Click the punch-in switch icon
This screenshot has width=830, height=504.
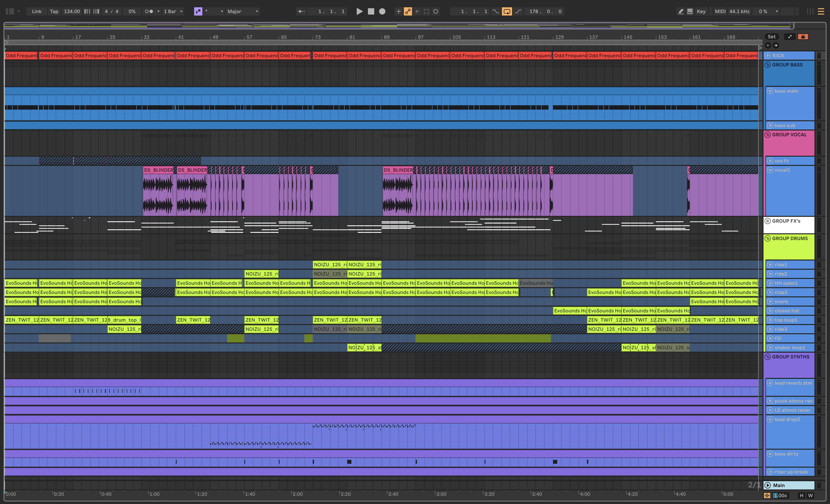(x=496, y=11)
